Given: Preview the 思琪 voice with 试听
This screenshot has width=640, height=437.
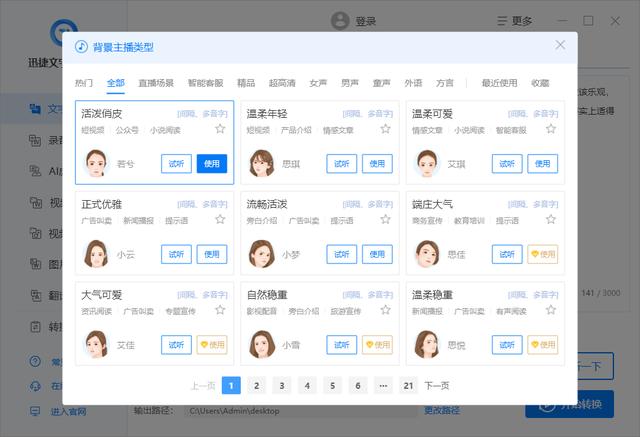Looking at the screenshot, I should [342, 164].
